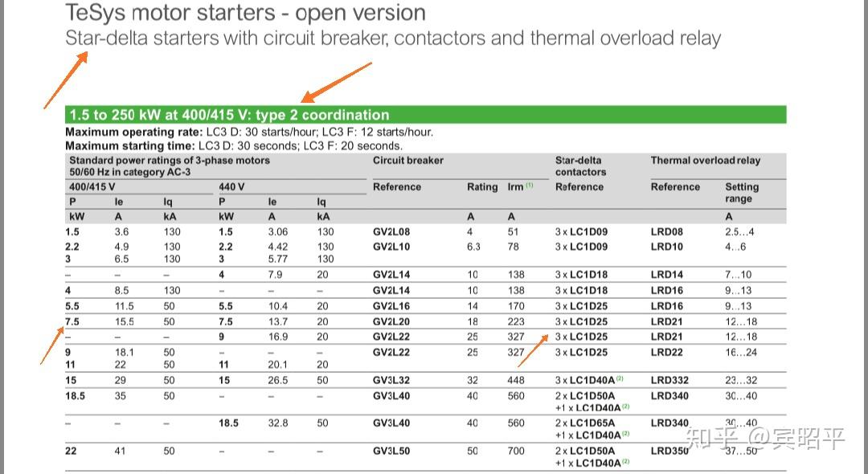This screenshot has height=474, width=868.
Task: Click the Irm value "448"
Action: tap(516, 381)
